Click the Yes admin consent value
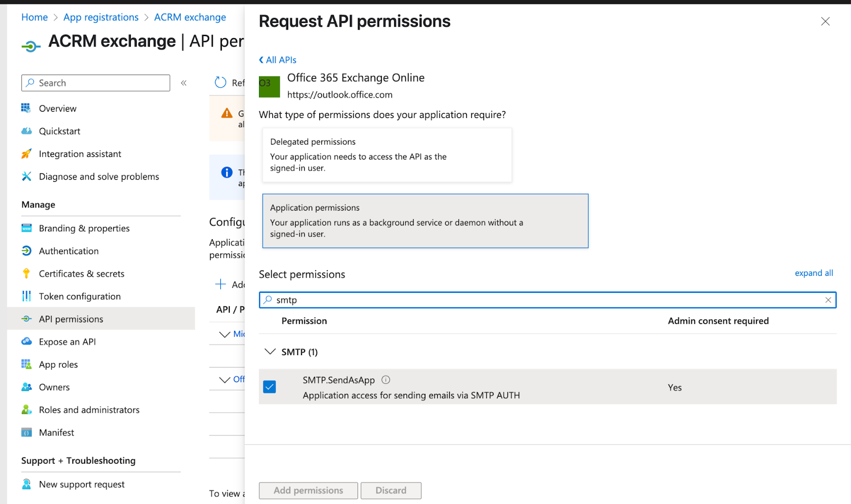This screenshot has height=504, width=851. [x=674, y=388]
